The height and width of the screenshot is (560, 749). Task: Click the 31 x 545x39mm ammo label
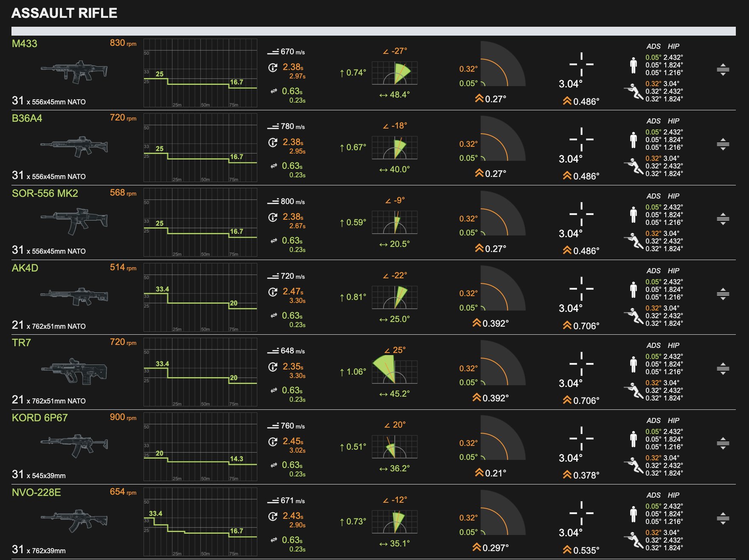coord(39,474)
